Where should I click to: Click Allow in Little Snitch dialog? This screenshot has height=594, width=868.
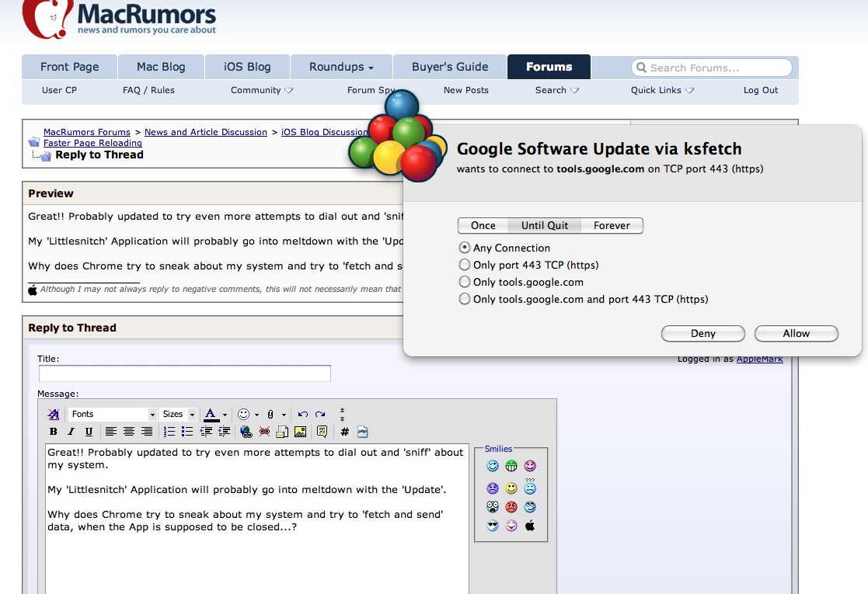click(796, 334)
